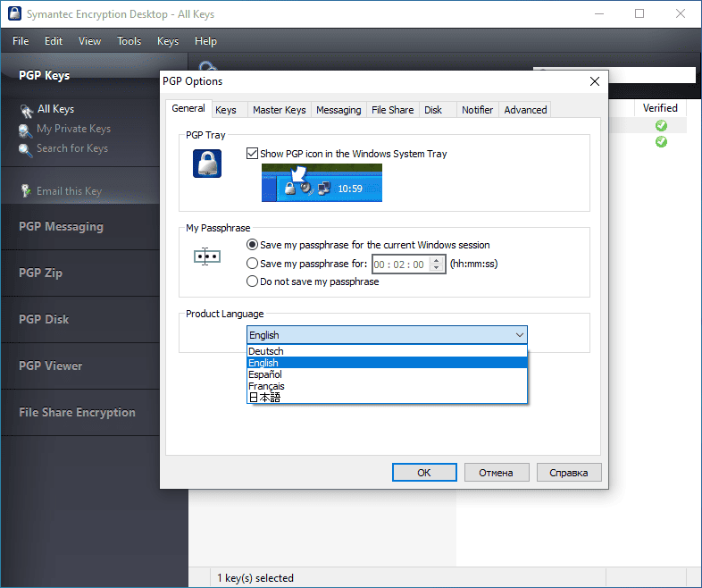Screen dimensions: 702x588
Task: Confirm options with OK button
Action: [x=424, y=473]
